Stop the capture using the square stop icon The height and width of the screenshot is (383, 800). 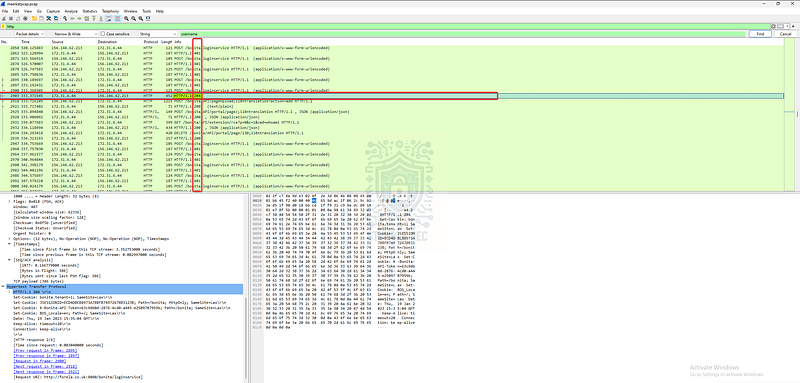pyautogui.click(x=11, y=18)
